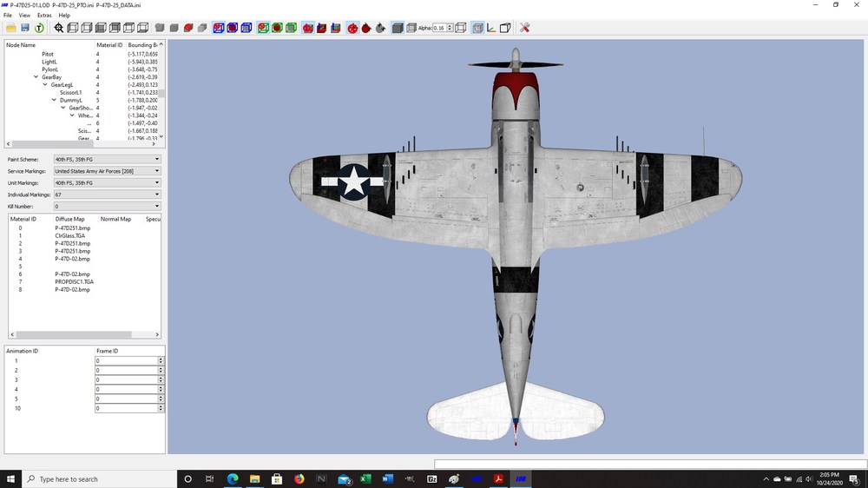This screenshot has width=868, height=488.
Task: Open the Service Markings dropdown
Action: coord(107,171)
